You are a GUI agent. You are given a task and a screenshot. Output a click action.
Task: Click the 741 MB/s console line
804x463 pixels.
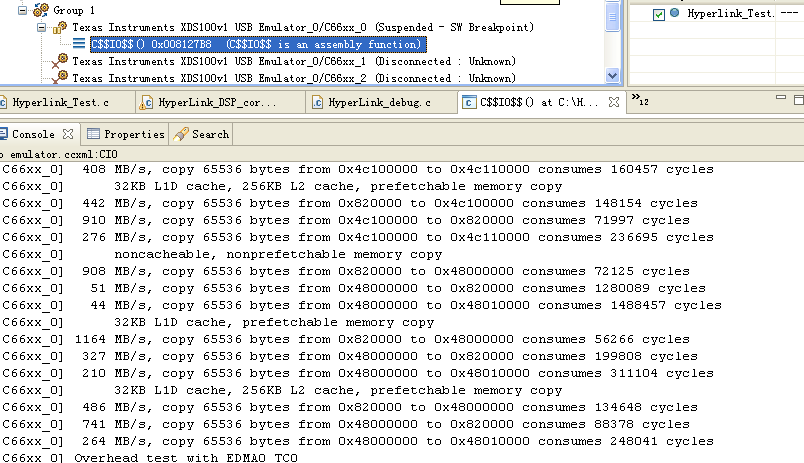pos(346,424)
